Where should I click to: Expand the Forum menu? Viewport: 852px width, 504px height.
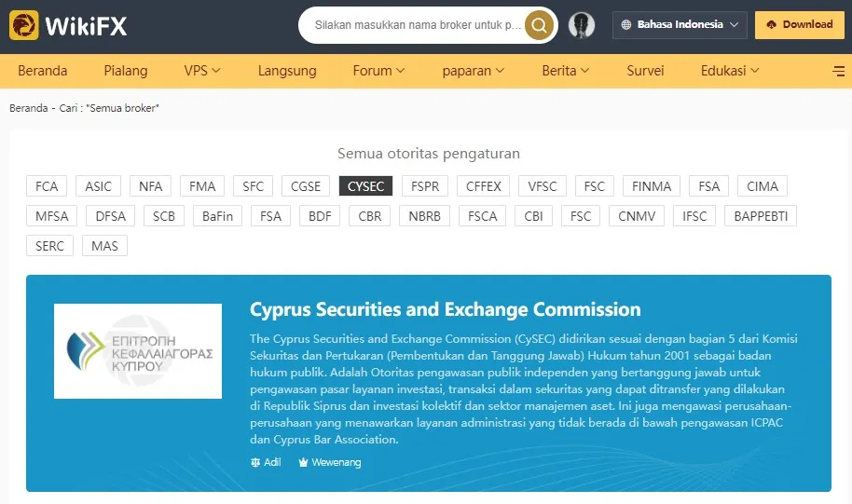[x=378, y=71]
